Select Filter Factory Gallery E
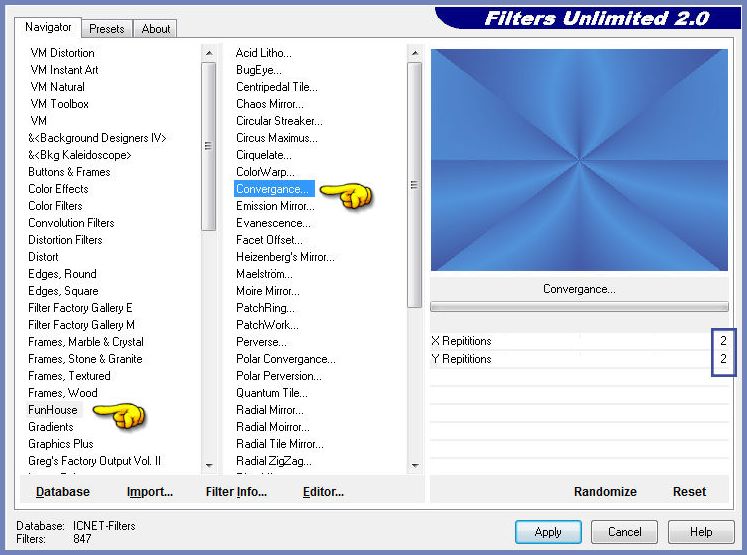 [80, 308]
